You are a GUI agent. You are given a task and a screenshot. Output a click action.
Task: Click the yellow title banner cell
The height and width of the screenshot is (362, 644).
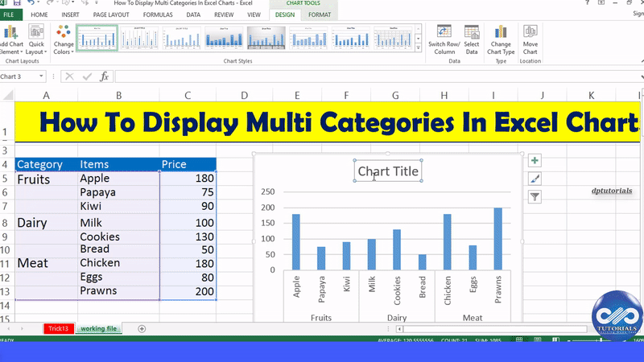tap(328, 122)
